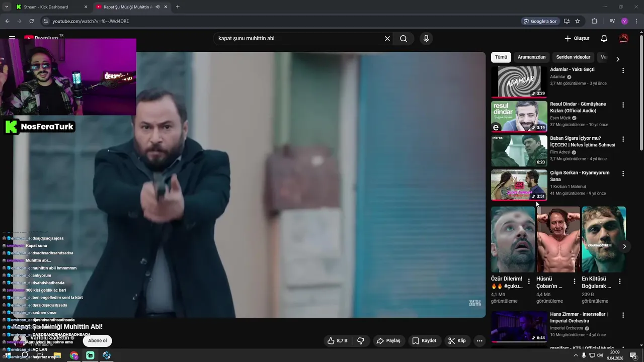This screenshot has height=362, width=644.
Task: Open tab search dropdown arrow
Action: tap(6, 7)
